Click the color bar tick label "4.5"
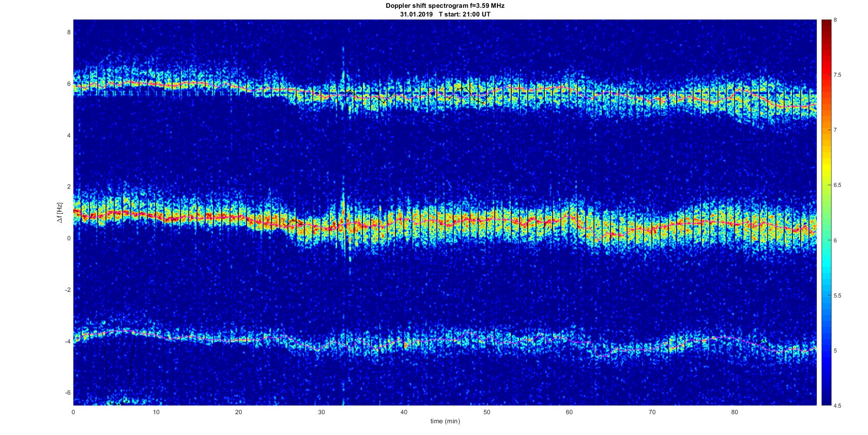Screen dimensions: 868x435 837,406
